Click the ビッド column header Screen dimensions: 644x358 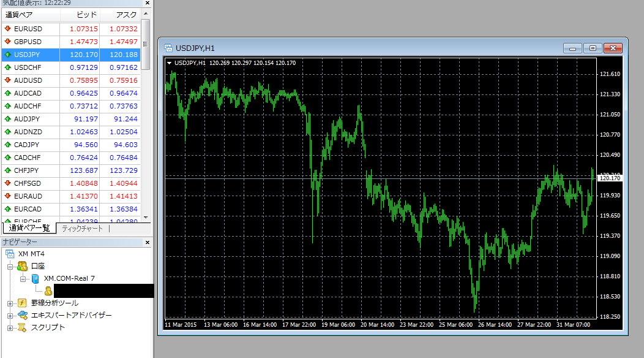click(81, 15)
